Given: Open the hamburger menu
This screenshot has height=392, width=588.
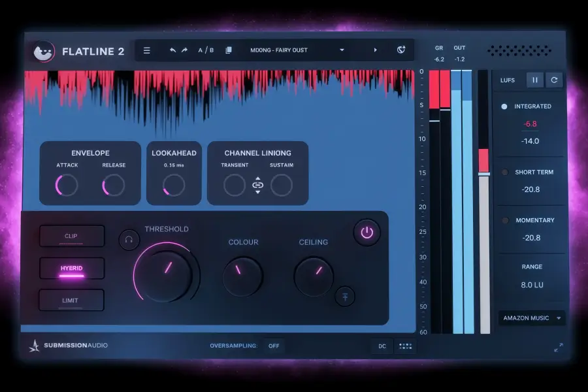Looking at the screenshot, I should [147, 50].
